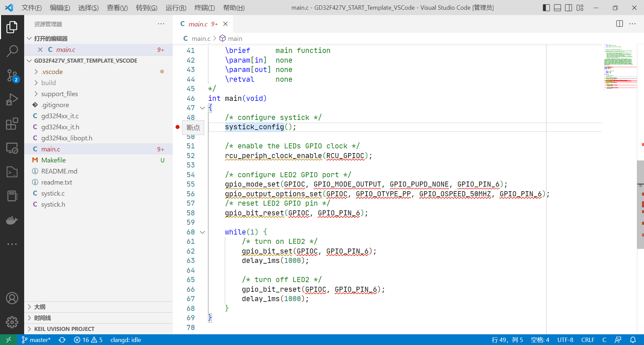
Task: Open the Run menu
Action: 176,8
